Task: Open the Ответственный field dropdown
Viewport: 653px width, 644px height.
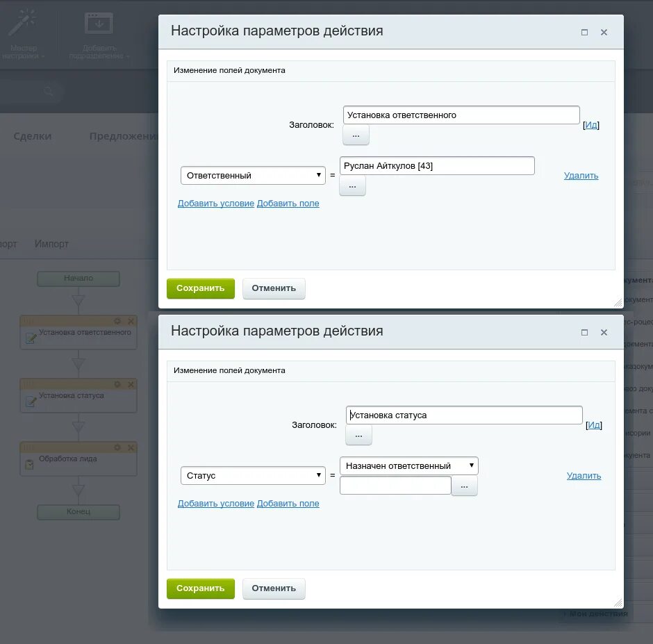Action: [x=253, y=175]
